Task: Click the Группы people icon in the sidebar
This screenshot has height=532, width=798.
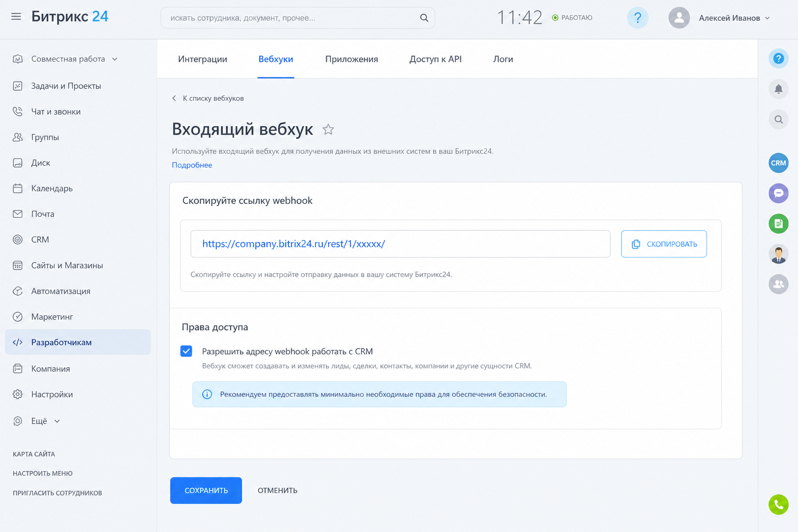Action: (18, 137)
